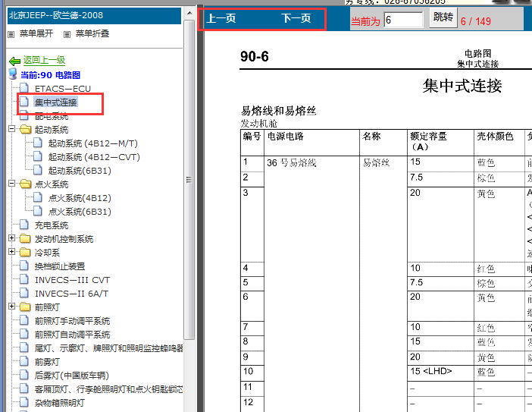Click the 冷却系 folder icon
The height and width of the screenshot is (412, 532).
pos(25,253)
